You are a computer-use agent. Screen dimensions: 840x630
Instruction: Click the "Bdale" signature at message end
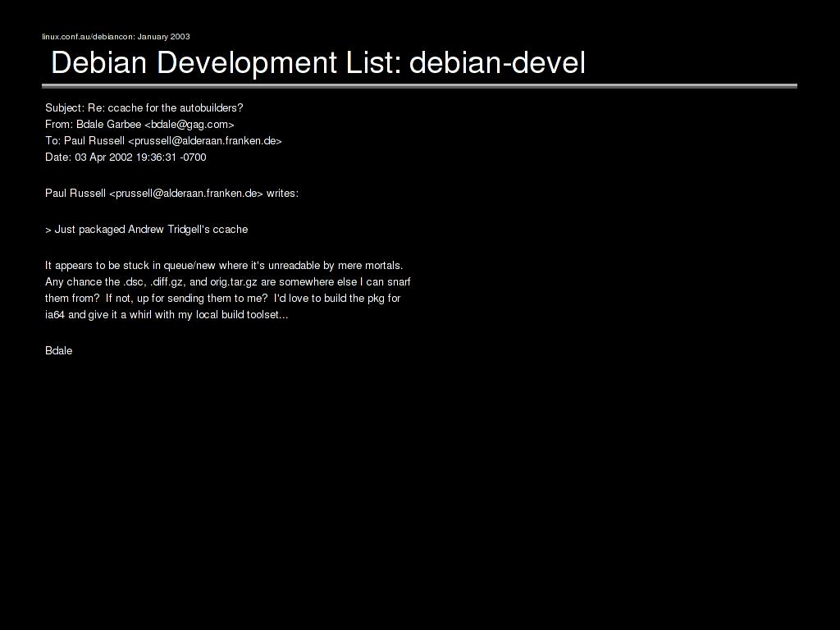(x=59, y=350)
